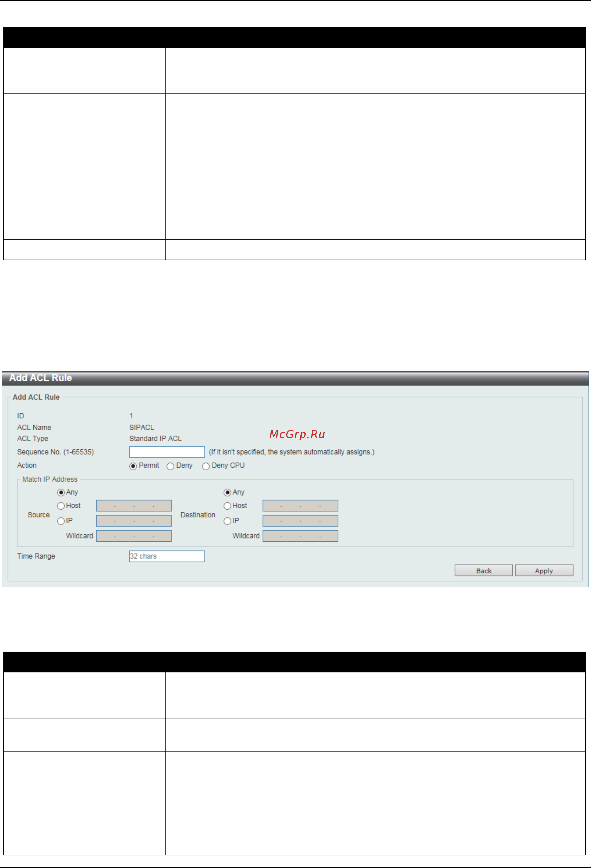
Task: Click the Destination Wildcard field
Action: click(x=300, y=536)
